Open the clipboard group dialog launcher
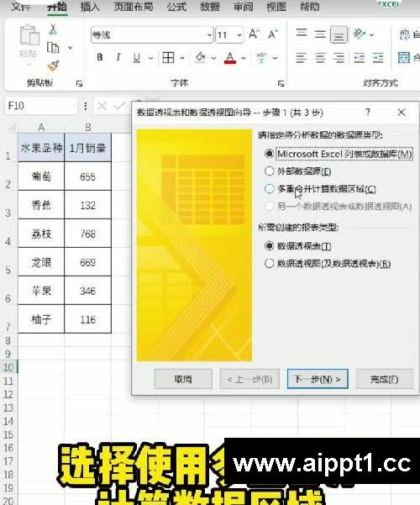Screen dimensions: 420x505 (79, 84)
